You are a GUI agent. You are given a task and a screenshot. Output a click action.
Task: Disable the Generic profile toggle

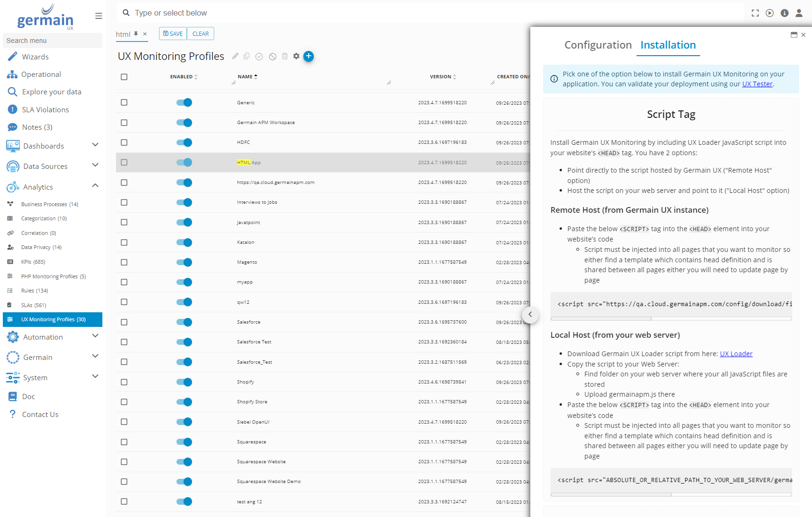[184, 102]
